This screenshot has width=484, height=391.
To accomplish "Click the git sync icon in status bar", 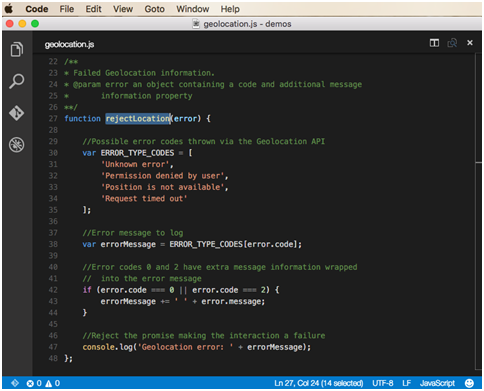I will 15,383.
